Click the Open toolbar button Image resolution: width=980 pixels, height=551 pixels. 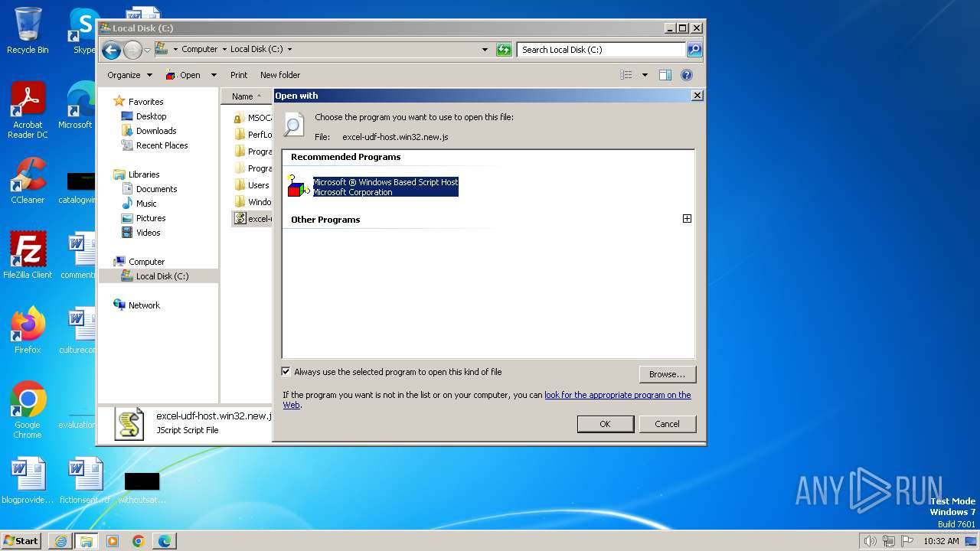(x=183, y=75)
